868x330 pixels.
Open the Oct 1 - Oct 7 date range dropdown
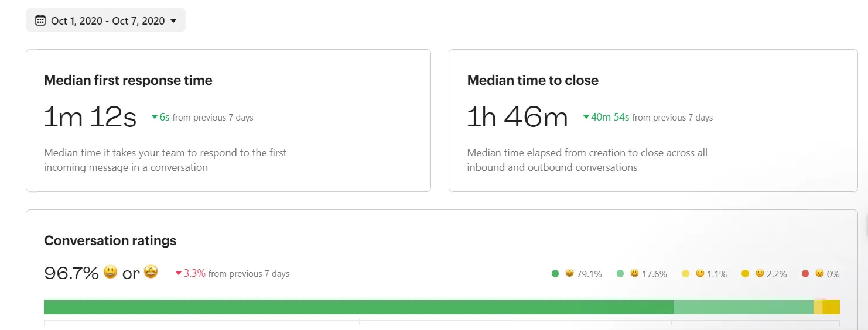coord(105,20)
